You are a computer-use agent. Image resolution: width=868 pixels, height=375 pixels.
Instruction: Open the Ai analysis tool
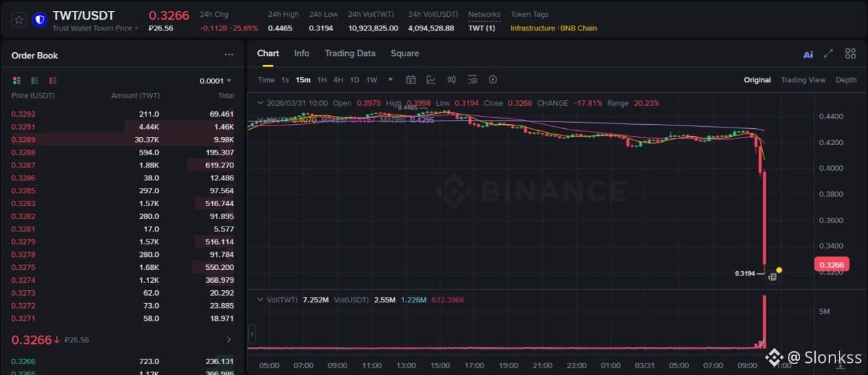point(808,54)
